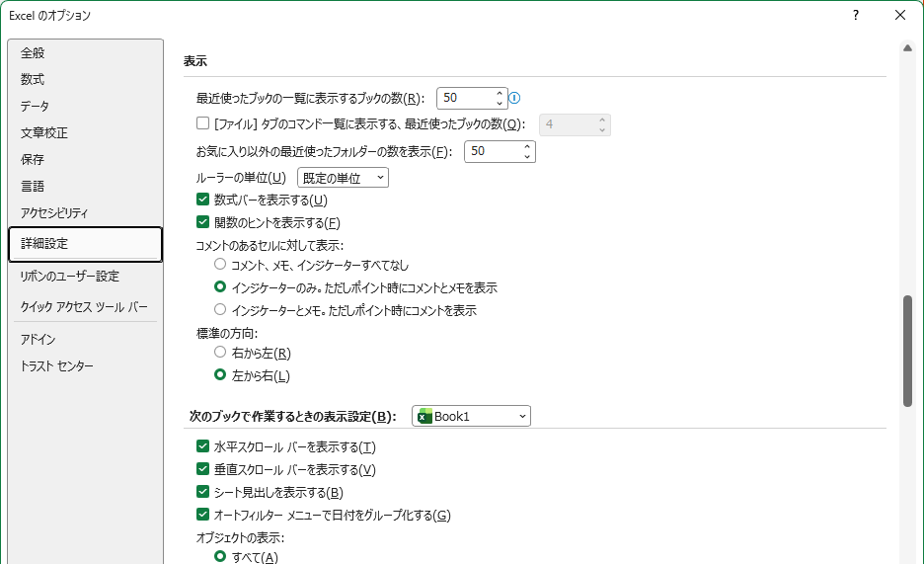Open クイック アクセス ツール バー category
This screenshot has height=564, width=924.
(86, 307)
